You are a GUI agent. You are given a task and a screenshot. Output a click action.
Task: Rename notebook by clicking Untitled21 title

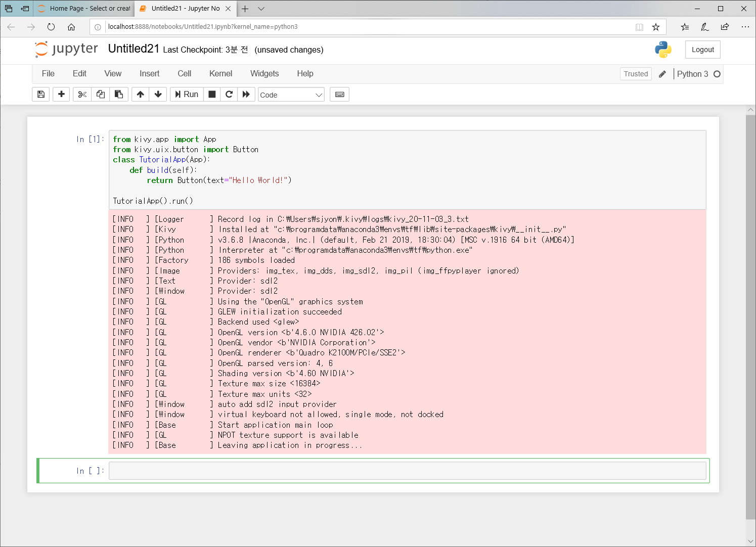pos(134,49)
